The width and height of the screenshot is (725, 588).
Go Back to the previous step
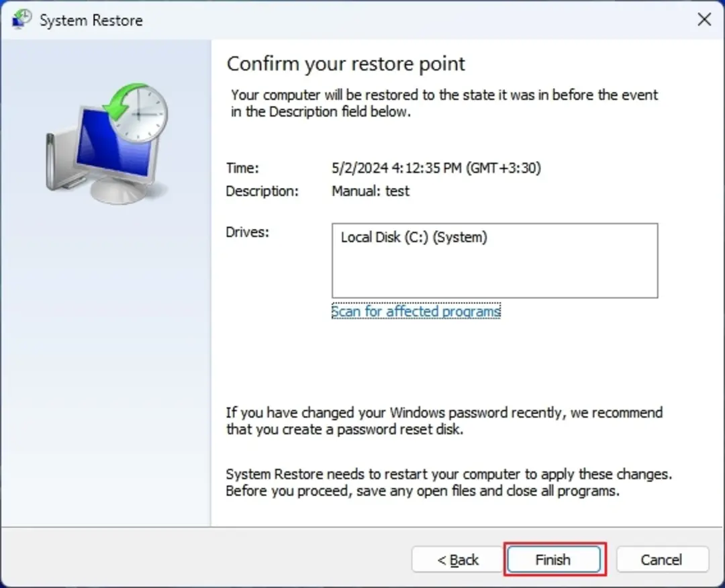[457, 559]
